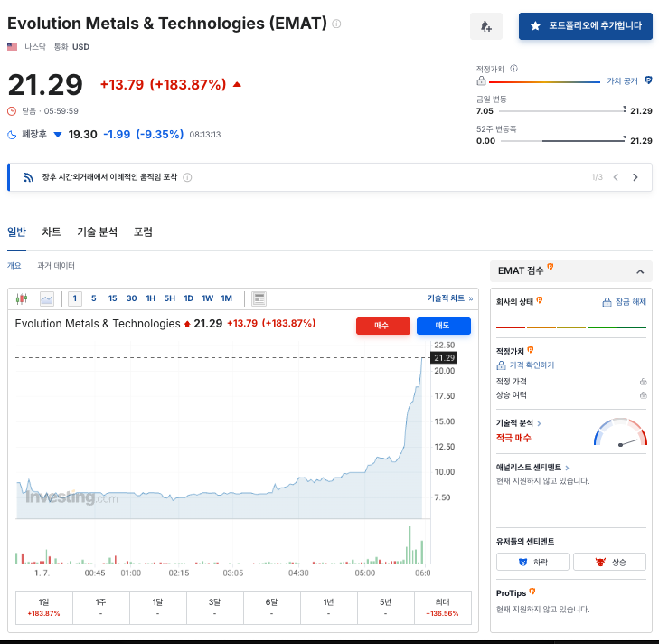659x644 pixels.
Task: Click the clock icon beside 닫음 status
Action: (12, 111)
